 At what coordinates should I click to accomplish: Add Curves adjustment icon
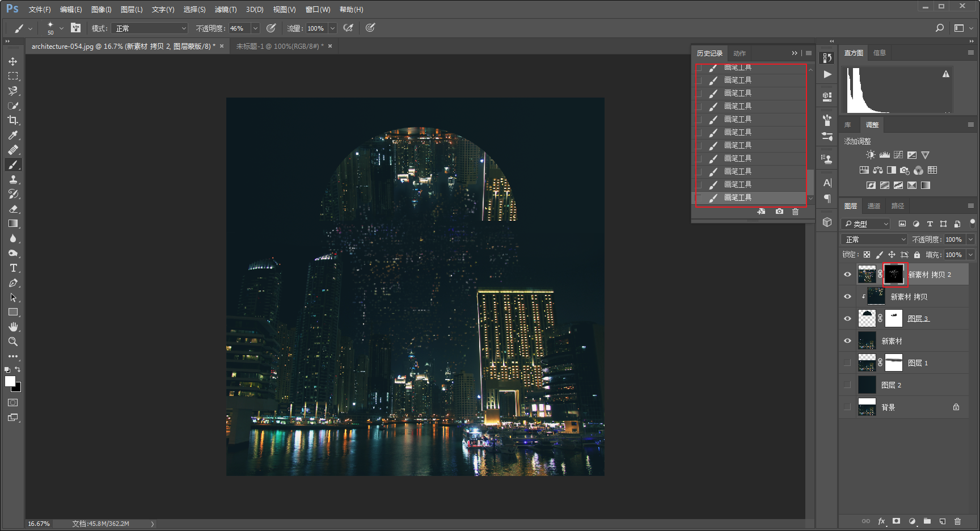point(898,155)
